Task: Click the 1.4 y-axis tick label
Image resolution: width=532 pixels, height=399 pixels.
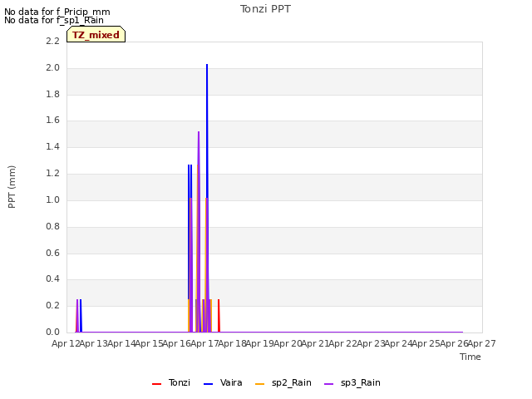Action: (x=52, y=146)
